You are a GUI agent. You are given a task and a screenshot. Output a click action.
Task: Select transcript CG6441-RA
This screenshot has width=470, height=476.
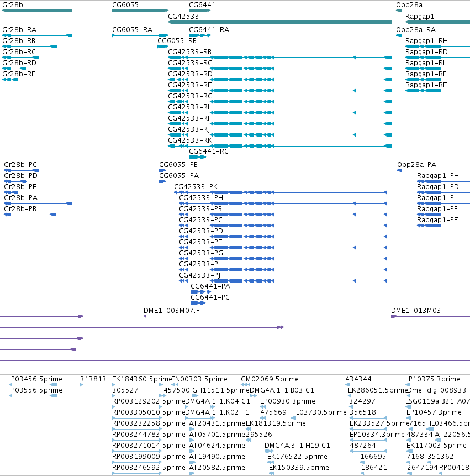(x=209, y=30)
